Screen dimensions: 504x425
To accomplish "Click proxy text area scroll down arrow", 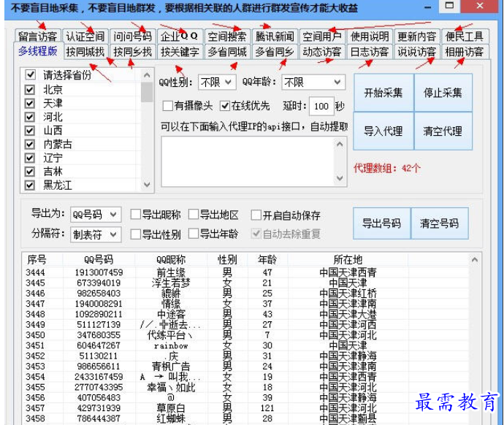I will coord(340,178).
